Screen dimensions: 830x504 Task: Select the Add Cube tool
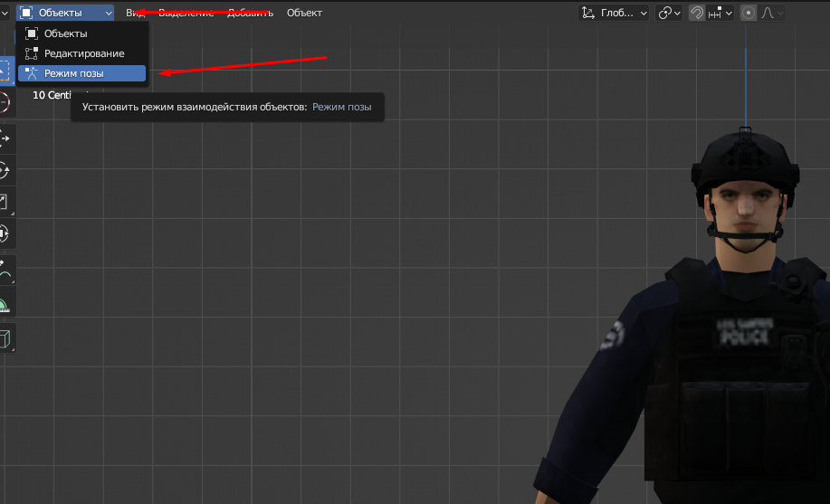click(4, 338)
